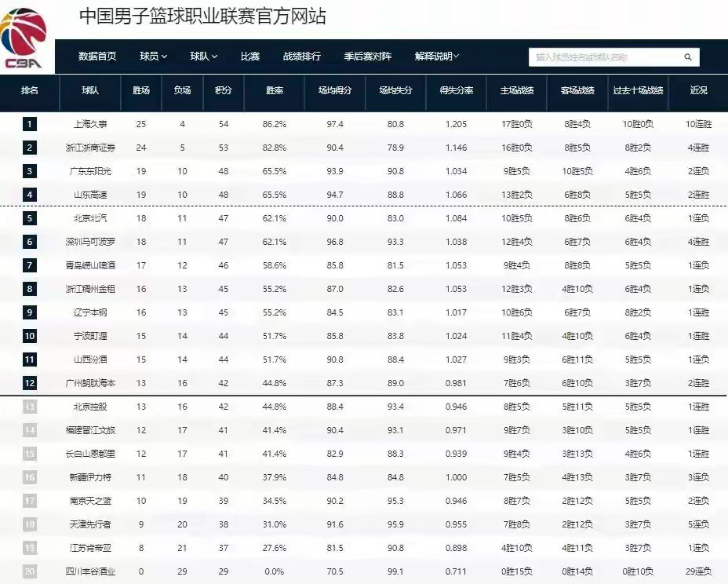Click rank badge 1
The height and width of the screenshot is (584, 728).
[29, 124]
